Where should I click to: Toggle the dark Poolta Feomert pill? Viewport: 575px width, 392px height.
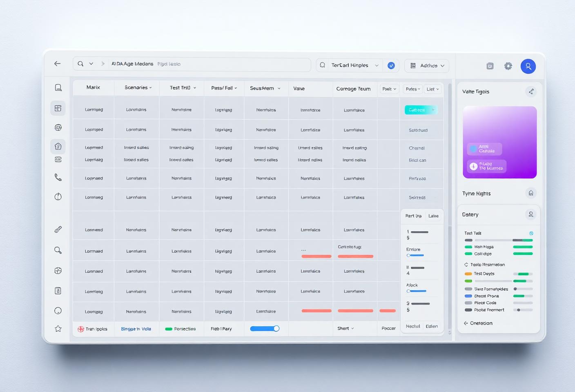pos(468,310)
